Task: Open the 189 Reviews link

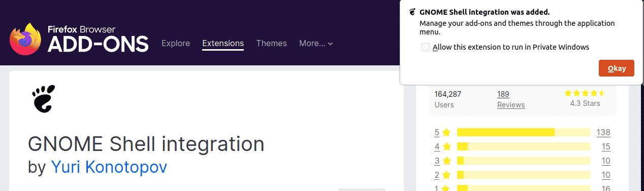Action: click(511, 99)
